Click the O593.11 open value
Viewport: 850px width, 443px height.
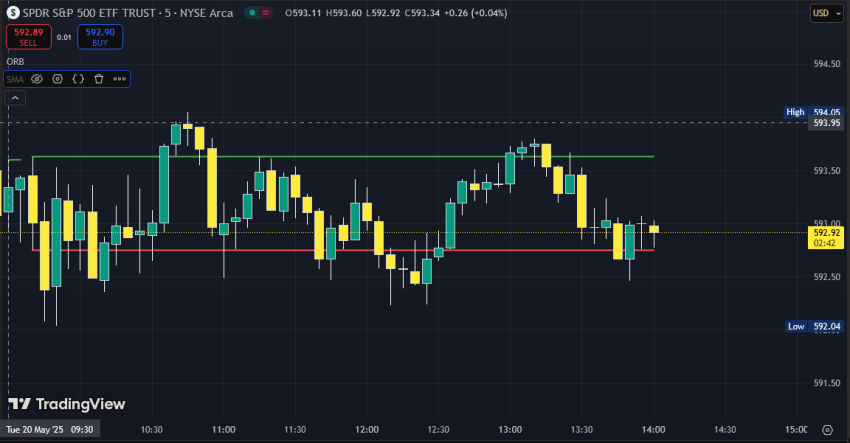pyautogui.click(x=303, y=12)
